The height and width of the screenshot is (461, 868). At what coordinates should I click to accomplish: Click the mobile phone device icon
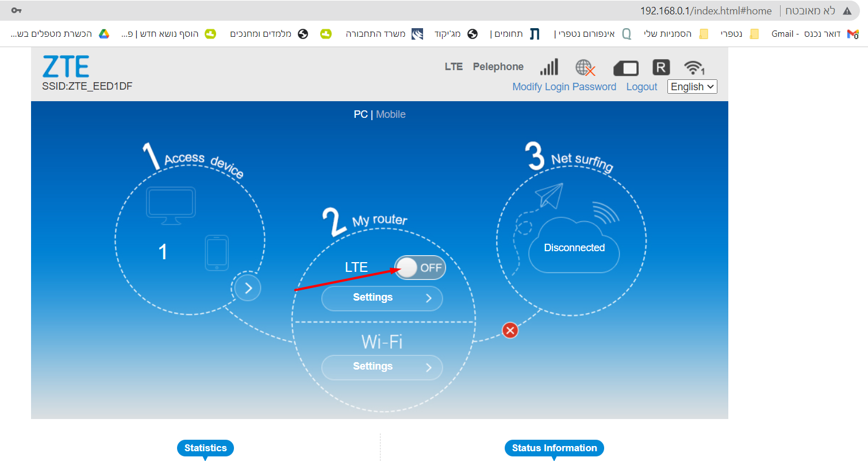pyautogui.click(x=217, y=252)
